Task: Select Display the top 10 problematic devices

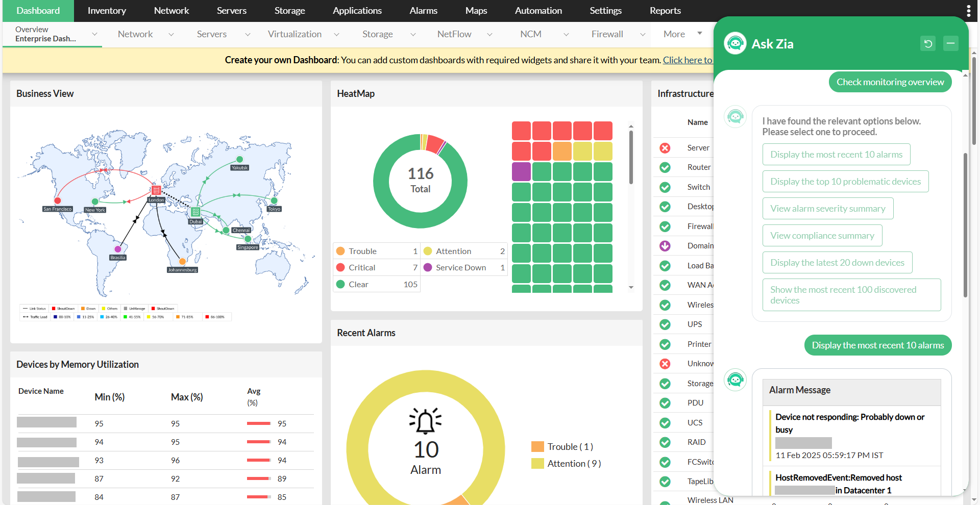Action: click(x=845, y=181)
